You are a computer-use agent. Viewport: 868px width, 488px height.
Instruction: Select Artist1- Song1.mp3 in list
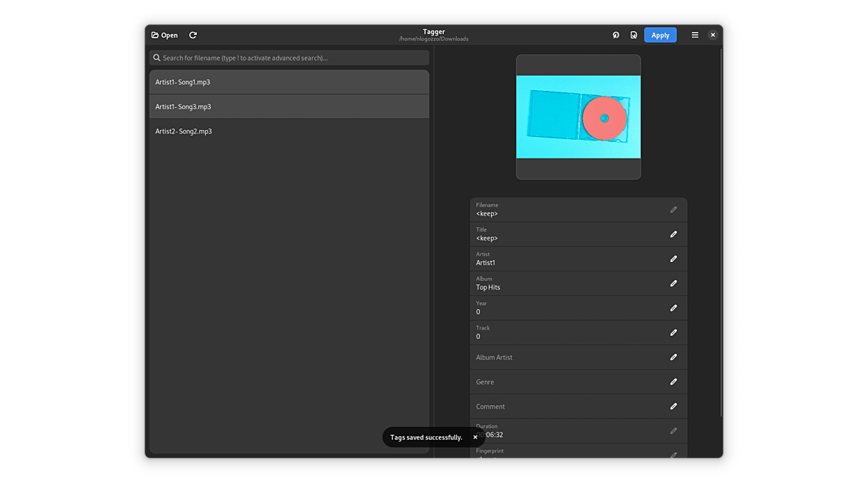coord(289,82)
